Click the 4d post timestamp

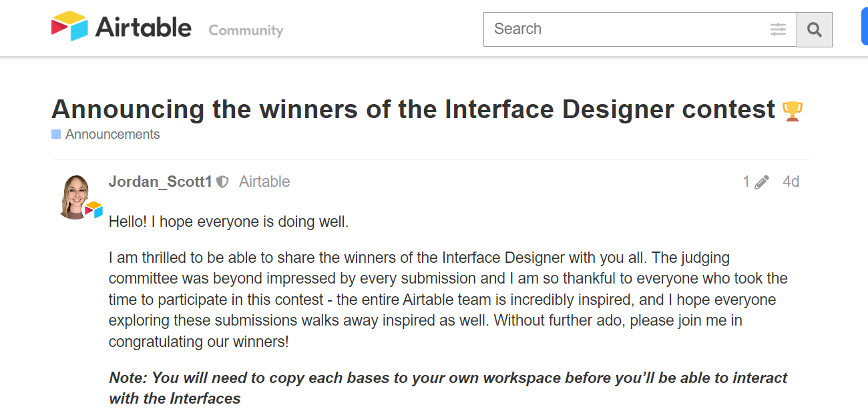click(791, 181)
